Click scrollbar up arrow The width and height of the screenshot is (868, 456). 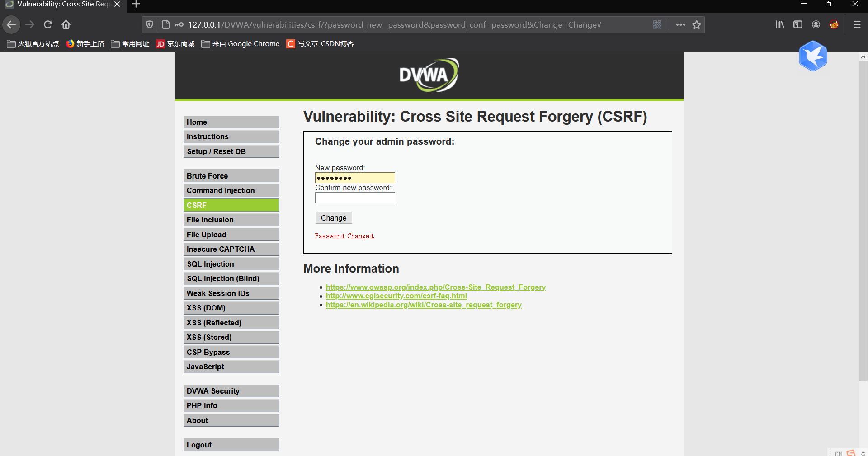click(863, 57)
